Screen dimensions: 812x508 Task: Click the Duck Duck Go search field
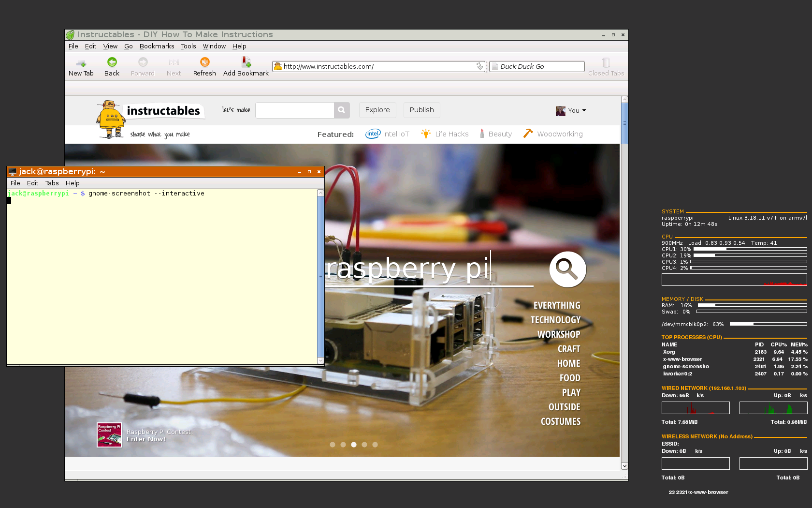point(537,66)
